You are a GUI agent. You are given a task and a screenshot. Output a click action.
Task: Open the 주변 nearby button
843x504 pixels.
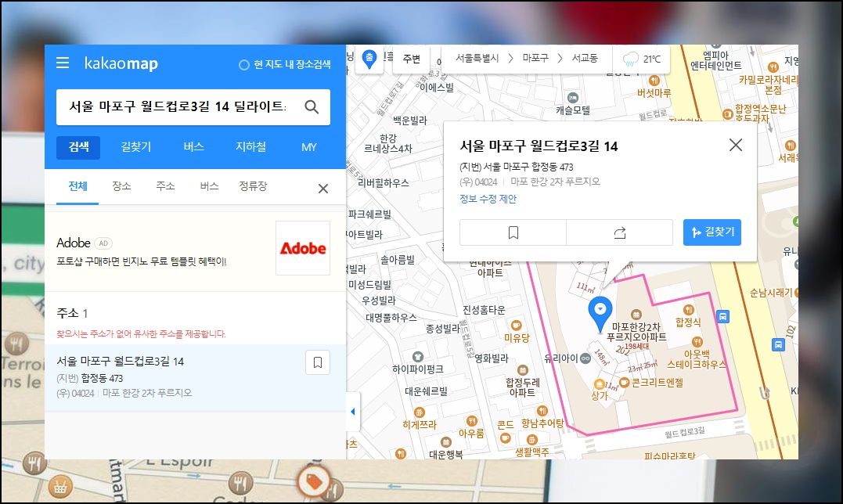411,59
